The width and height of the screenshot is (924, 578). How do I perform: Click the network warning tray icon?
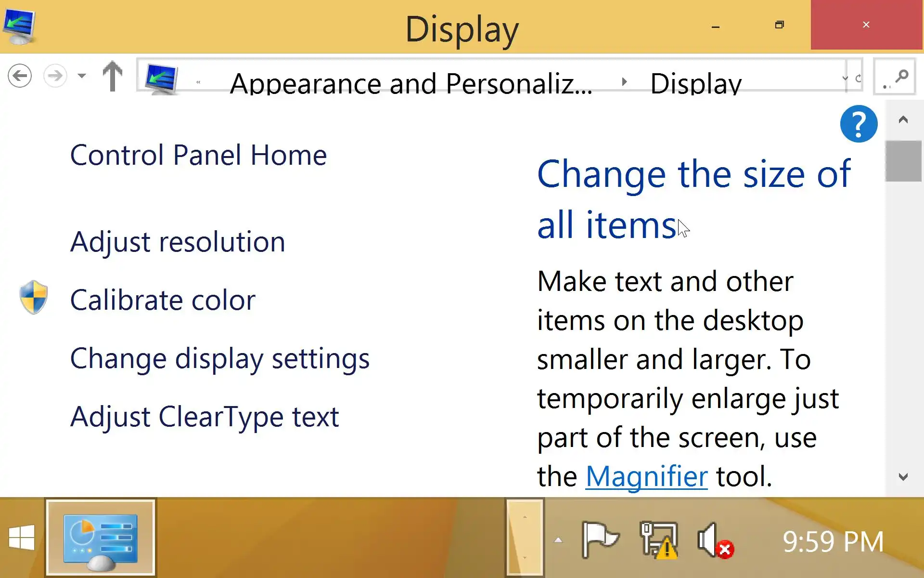click(x=658, y=540)
